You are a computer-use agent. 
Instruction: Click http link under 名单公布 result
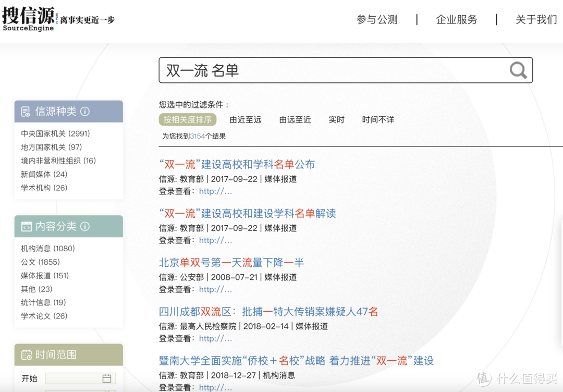pyautogui.click(x=215, y=191)
